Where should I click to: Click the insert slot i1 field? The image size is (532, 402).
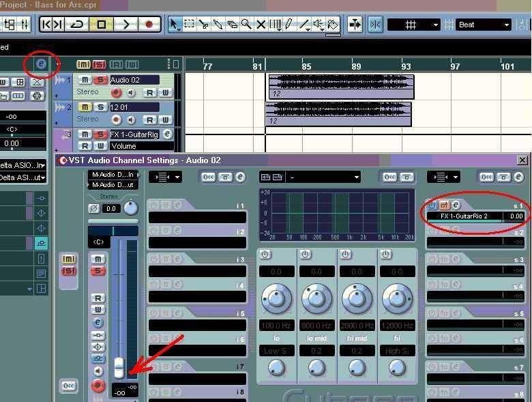[x=197, y=217]
